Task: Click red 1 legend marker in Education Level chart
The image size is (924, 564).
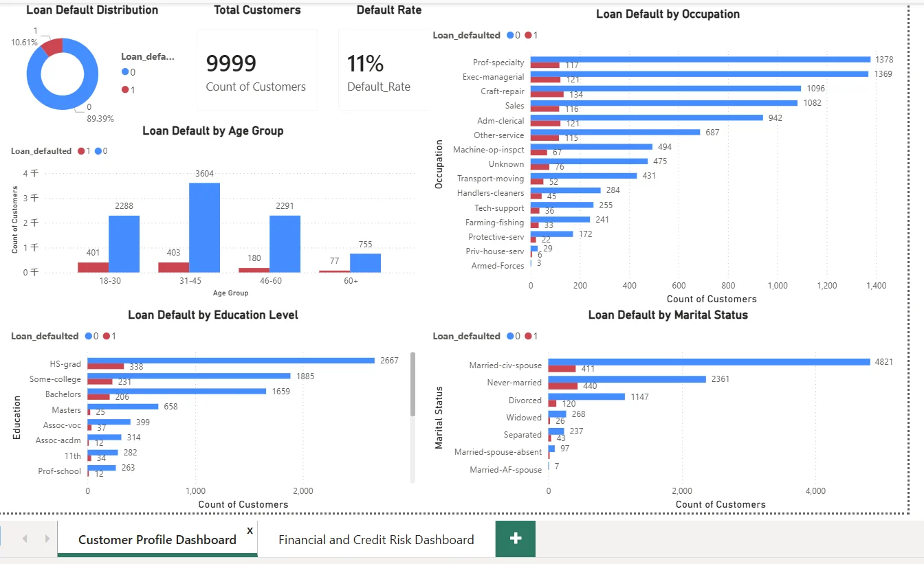Action: (107, 336)
